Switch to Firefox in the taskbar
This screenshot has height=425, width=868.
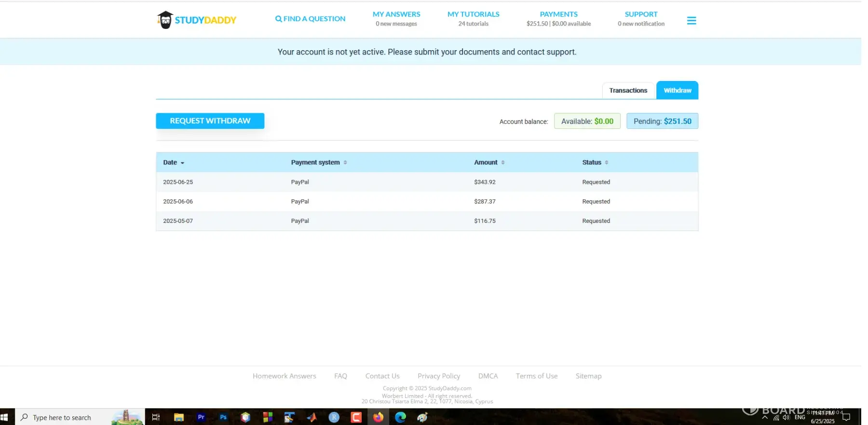(x=378, y=417)
